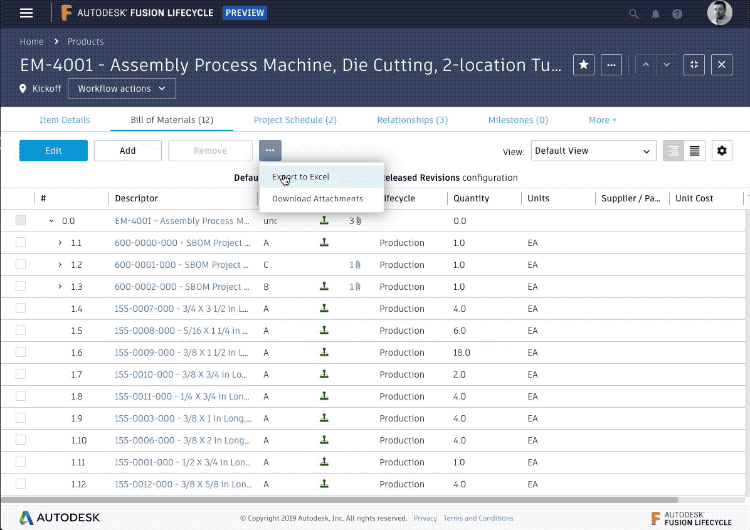
Task: Expand the 1.3 row chevron
Action: click(60, 287)
